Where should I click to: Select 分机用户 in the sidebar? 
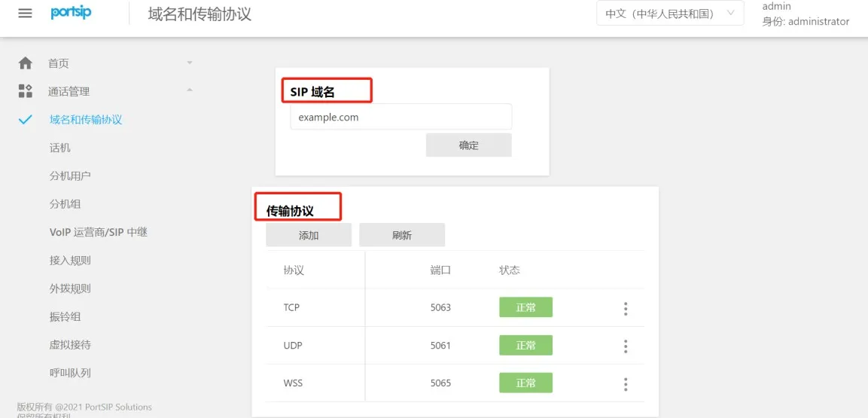pos(70,175)
